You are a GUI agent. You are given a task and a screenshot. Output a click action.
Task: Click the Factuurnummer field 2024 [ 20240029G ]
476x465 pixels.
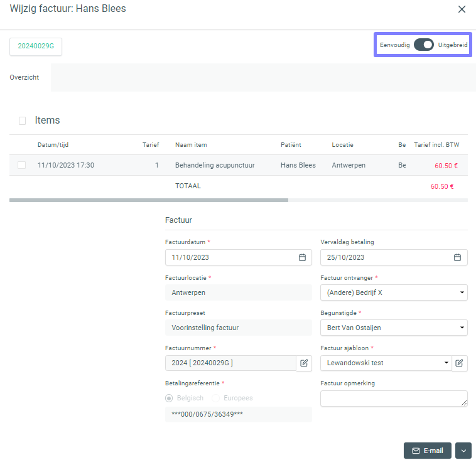click(230, 363)
